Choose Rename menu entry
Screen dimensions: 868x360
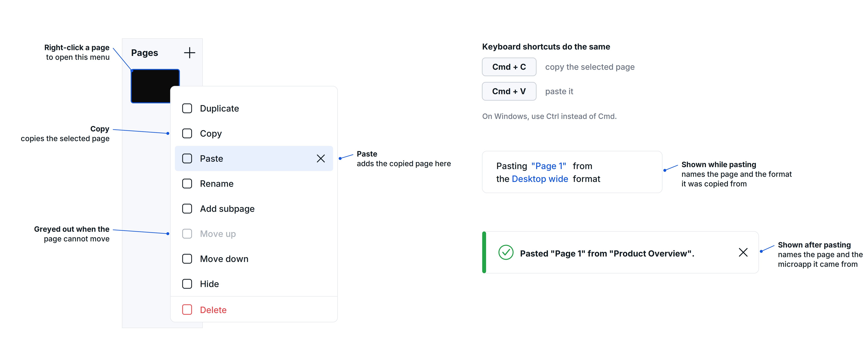(x=254, y=184)
